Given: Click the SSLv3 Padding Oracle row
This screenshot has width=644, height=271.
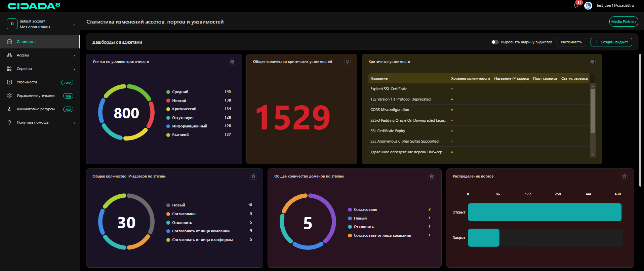Looking at the screenshot, I should pos(479,120).
